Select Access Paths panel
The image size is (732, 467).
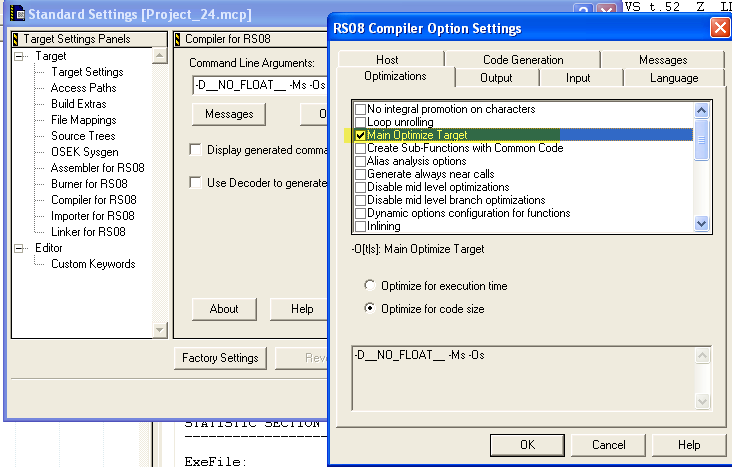(84, 88)
